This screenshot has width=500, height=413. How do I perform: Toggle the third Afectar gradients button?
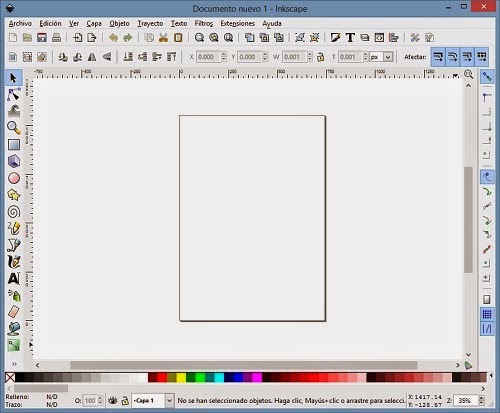[x=467, y=57]
